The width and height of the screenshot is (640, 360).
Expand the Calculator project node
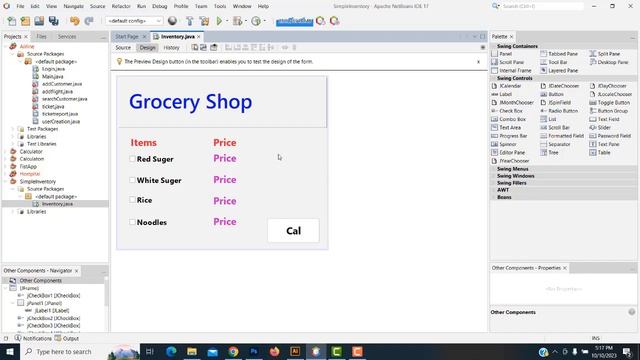[x=6, y=151]
